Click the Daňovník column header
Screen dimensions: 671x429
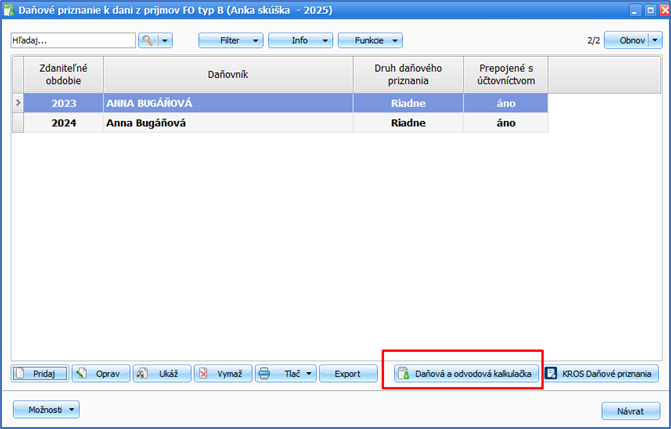tap(228, 74)
